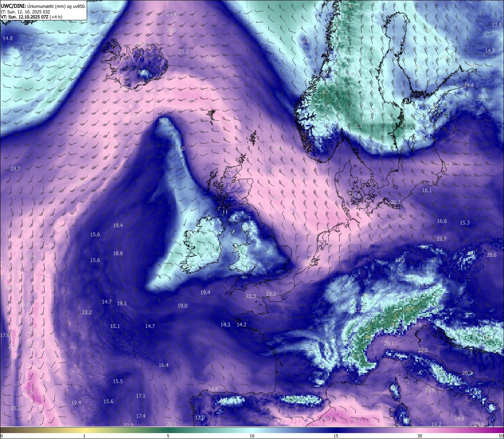The width and height of the screenshot is (504, 439).
Task: Click the map value 3.7 over Norway
Action: [x=326, y=93]
